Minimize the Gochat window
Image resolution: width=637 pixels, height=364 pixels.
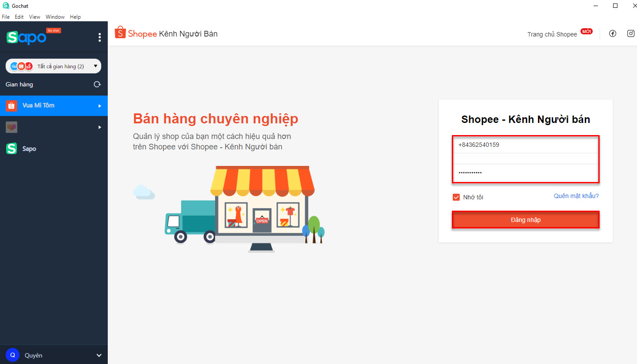pos(596,6)
